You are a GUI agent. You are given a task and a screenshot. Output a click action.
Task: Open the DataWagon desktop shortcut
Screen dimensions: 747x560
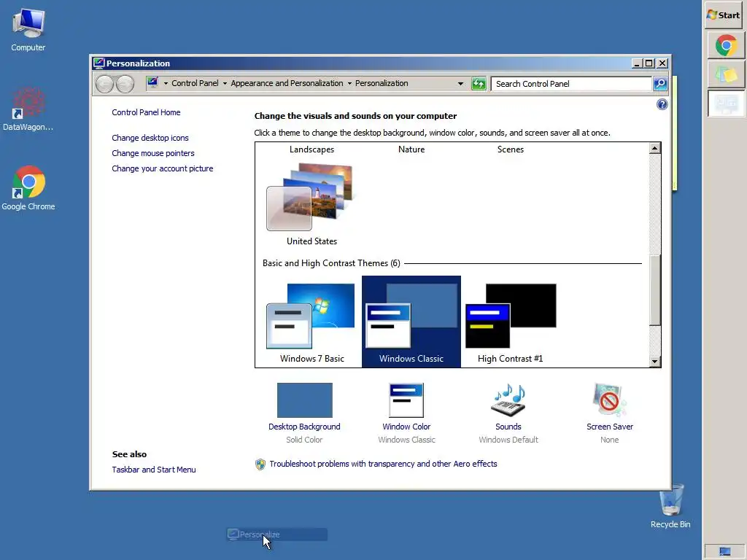(x=28, y=109)
